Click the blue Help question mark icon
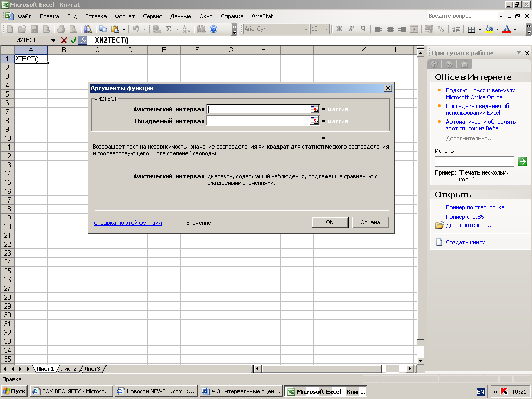 [214, 29]
